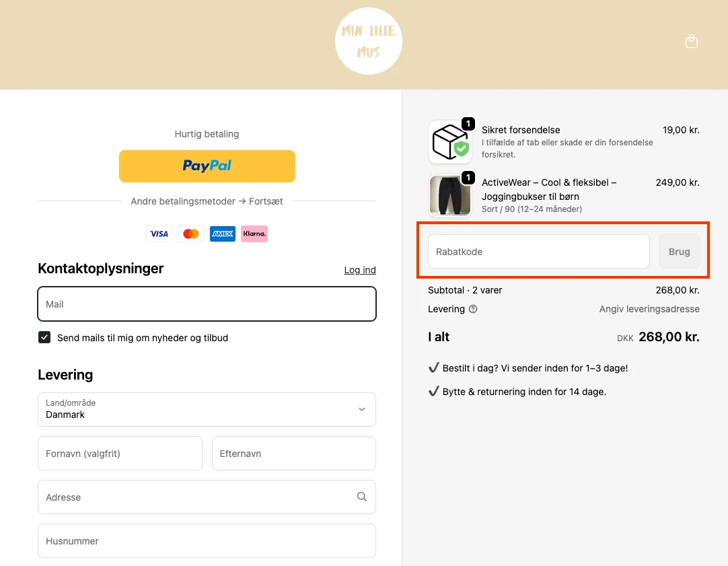Select the Amex payment icon
Image resolution: width=728 pixels, height=566 pixels.
coord(223,234)
